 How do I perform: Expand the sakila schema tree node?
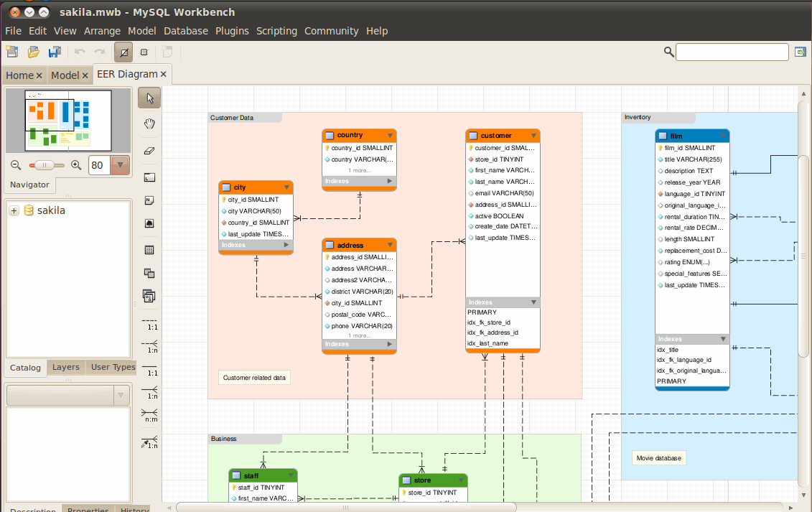(x=14, y=210)
